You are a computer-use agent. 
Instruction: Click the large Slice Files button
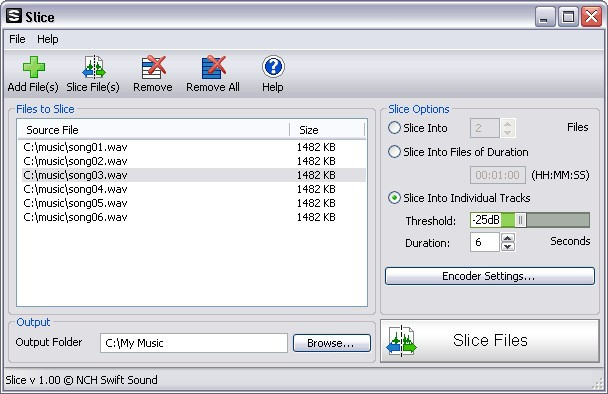click(490, 341)
